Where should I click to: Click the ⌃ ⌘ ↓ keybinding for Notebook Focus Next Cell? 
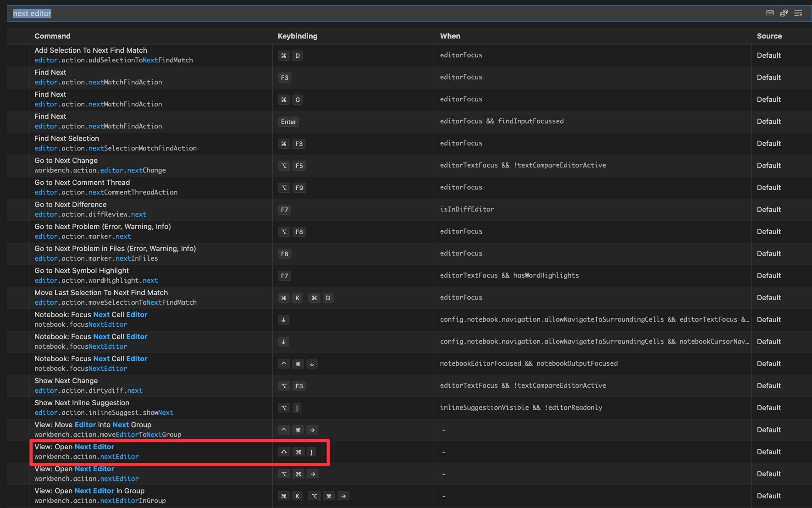coord(298,364)
